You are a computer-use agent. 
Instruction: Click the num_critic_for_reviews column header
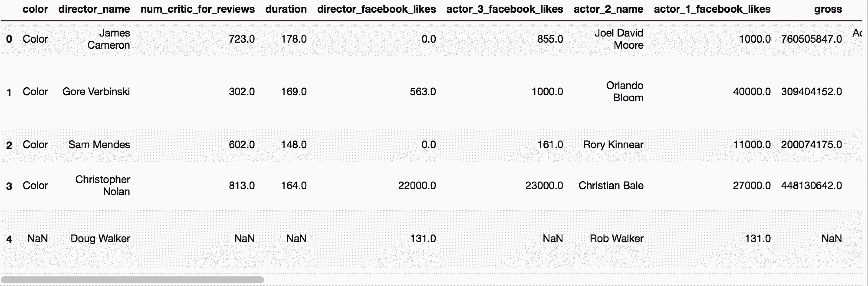197,9
